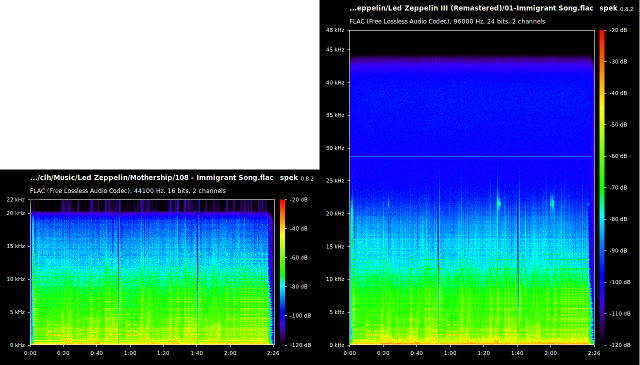Select the 25 kHz axis label
The height and width of the screenshot is (365, 640).
335,180
